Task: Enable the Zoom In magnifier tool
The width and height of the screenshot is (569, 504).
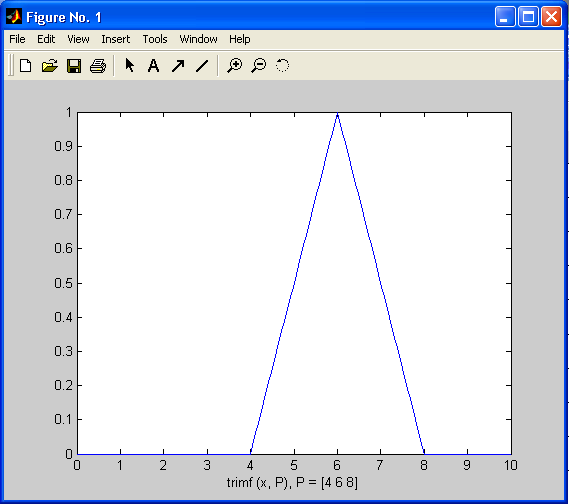Action: coord(234,66)
